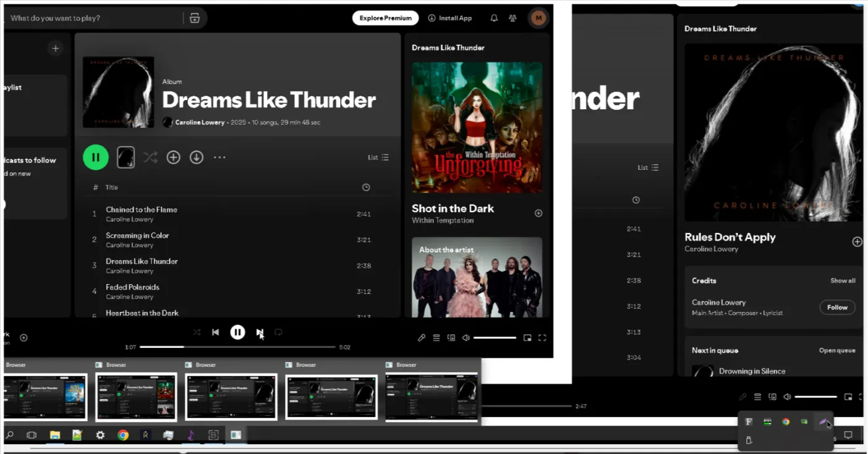The width and height of the screenshot is (868, 454).
Task: Pause the album with the green button
Action: click(x=96, y=158)
